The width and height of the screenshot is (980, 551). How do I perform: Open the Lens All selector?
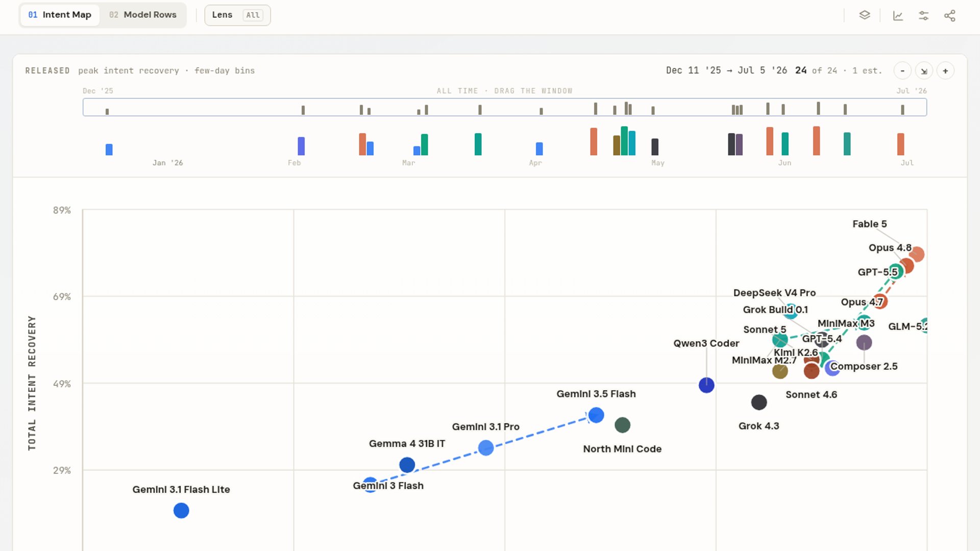[x=237, y=15]
